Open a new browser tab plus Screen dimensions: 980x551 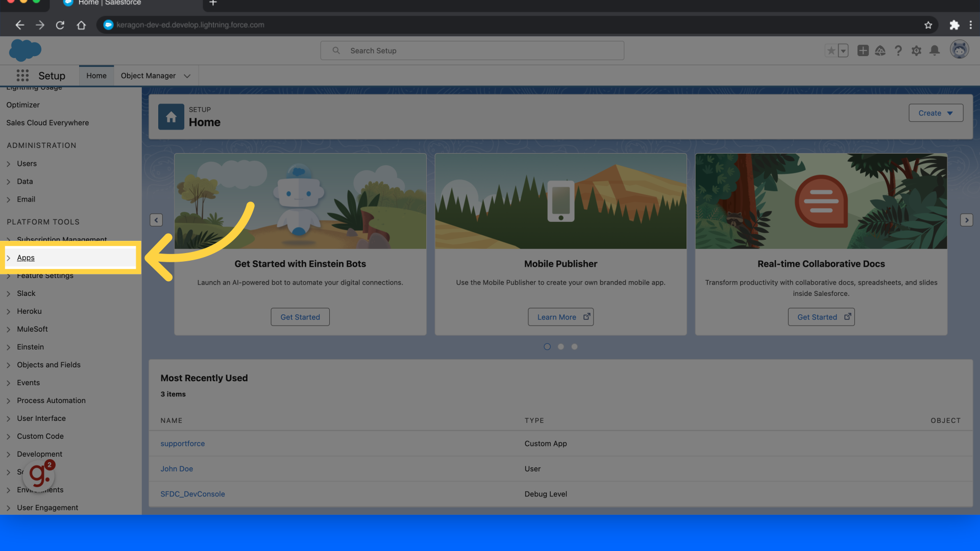(213, 3)
